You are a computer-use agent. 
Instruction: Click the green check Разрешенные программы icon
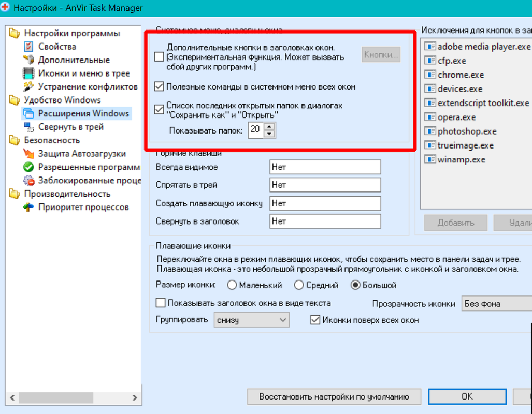click(x=28, y=167)
